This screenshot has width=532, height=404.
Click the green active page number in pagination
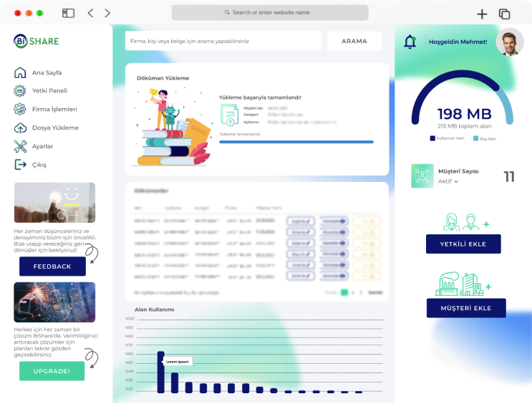344,292
